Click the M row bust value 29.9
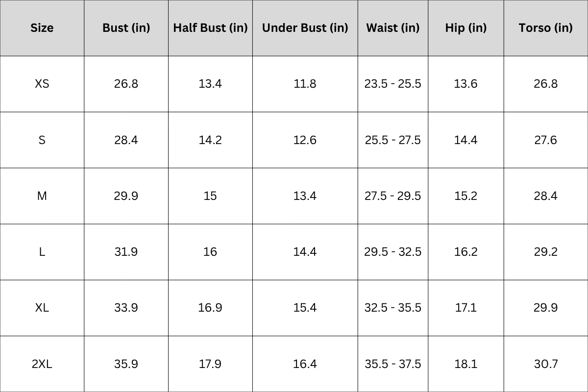588x392 pixels. 126,196
